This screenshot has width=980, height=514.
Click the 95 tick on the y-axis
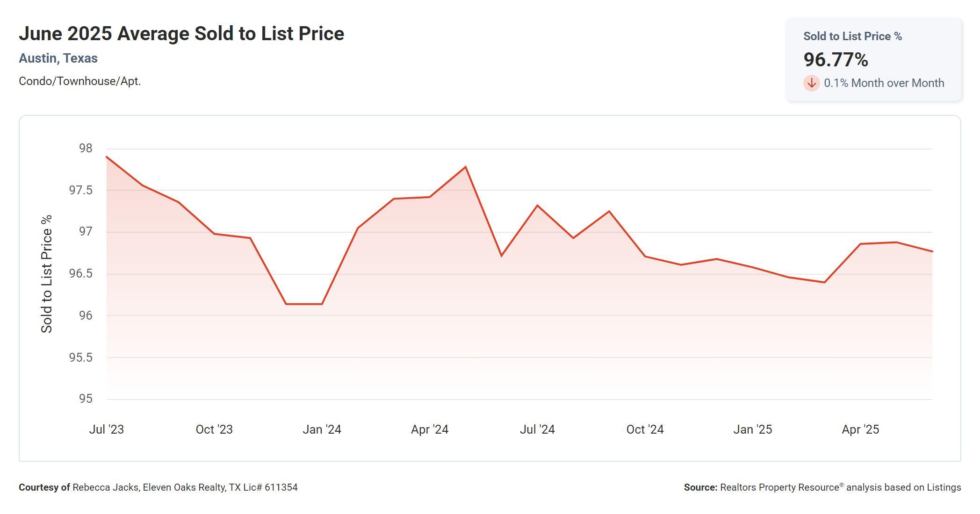coord(86,399)
